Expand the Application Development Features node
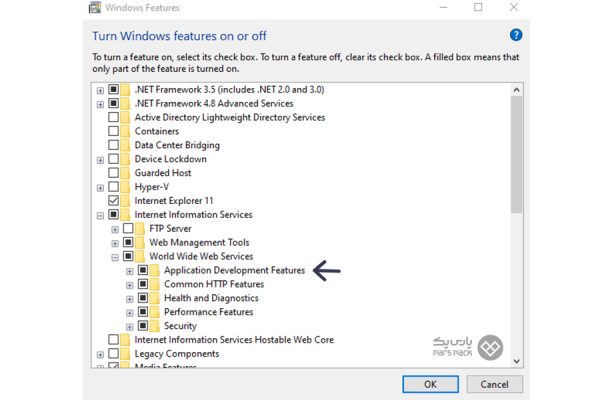 129,271
